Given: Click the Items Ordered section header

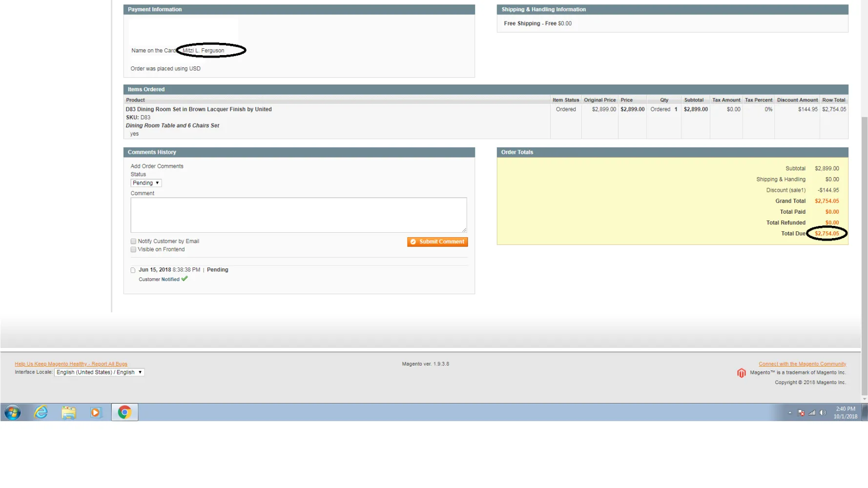Looking at the screenshot, I should click(x=486, y=89).
